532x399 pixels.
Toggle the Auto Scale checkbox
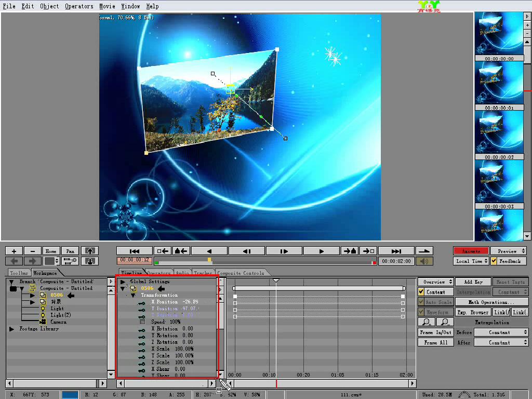click(x=421, y=302)
